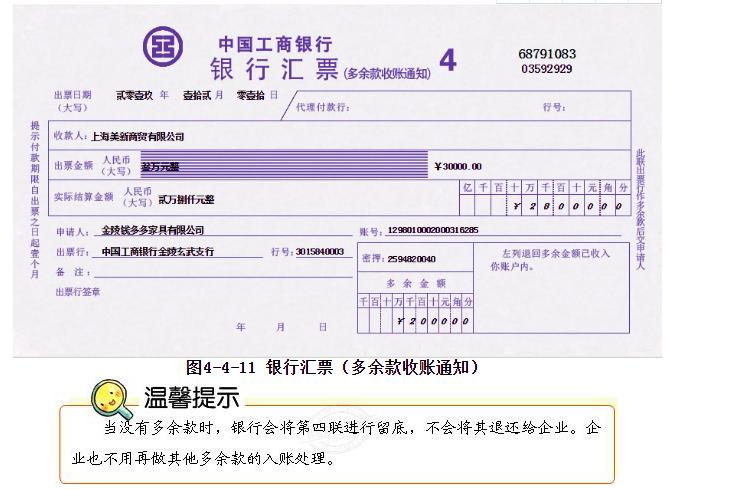Click the vertical 提示付款期限 text on left
The height and width of the screenshot is (489, 751).
[x=35, y=200]
